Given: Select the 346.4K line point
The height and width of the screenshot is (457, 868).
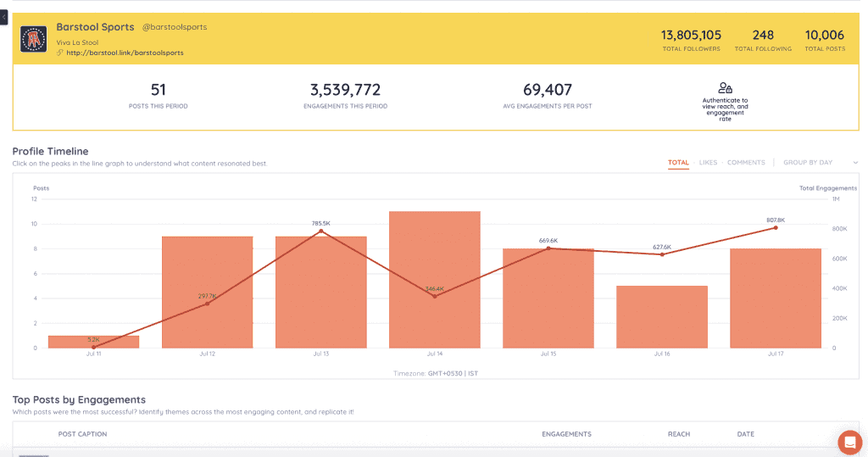Looking at the screenshot, I should coord(435,297).
